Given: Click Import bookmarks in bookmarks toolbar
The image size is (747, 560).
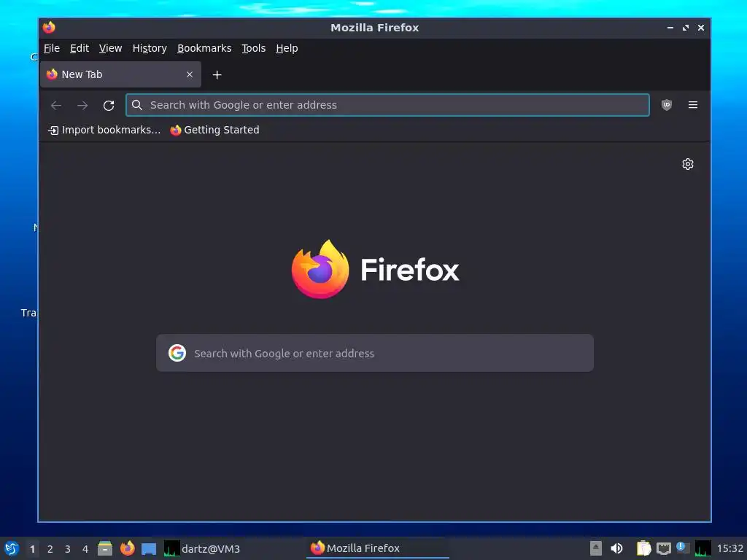Looking at the screenshot, I should (x=104, y=130).
